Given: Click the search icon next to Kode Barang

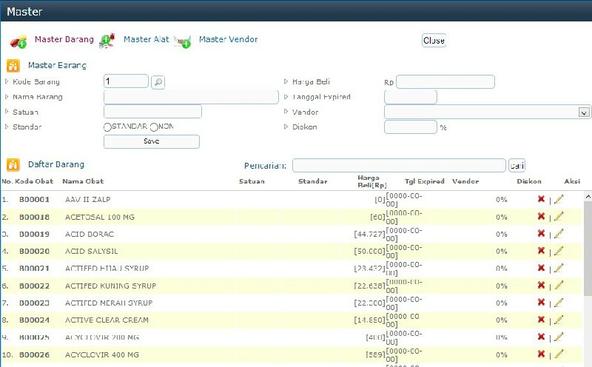Looking at the screenshot, I should point(158,82).
